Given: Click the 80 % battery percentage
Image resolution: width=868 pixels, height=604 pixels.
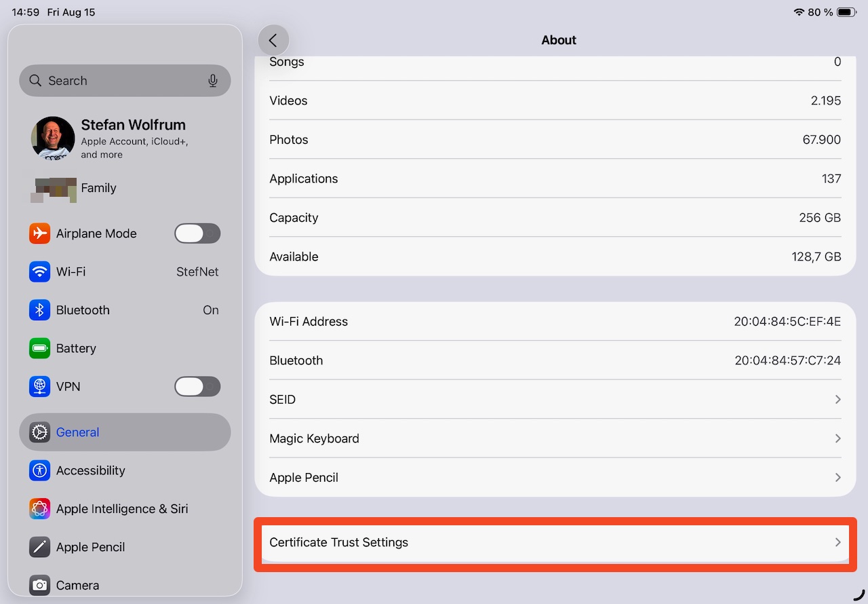Looking at the screenshot, I should (x=821, y=12).
